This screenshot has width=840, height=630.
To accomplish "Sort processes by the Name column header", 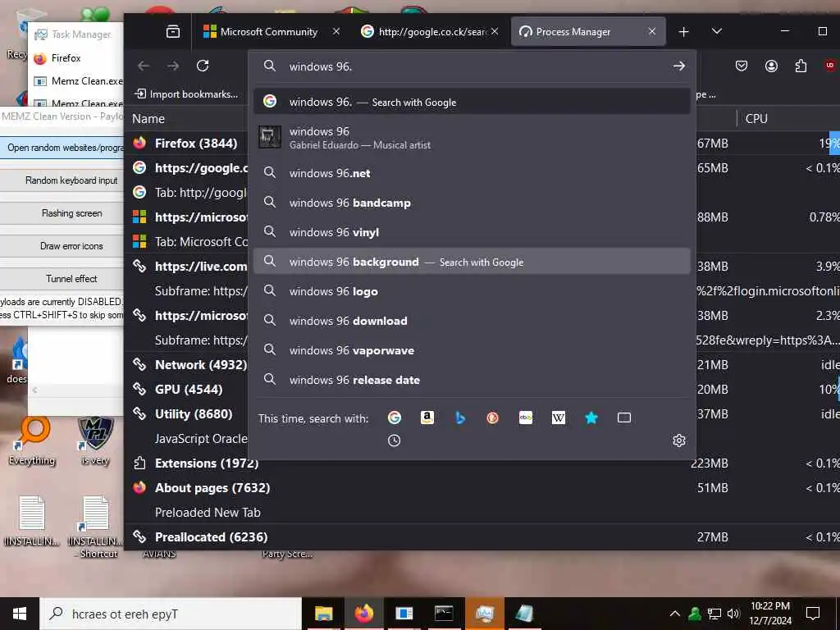I will point(148,118).
